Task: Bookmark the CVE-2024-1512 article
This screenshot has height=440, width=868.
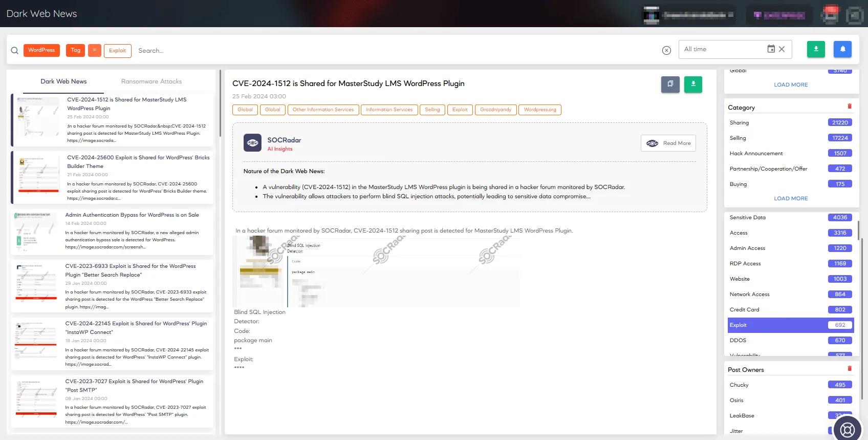Action: 670,84
